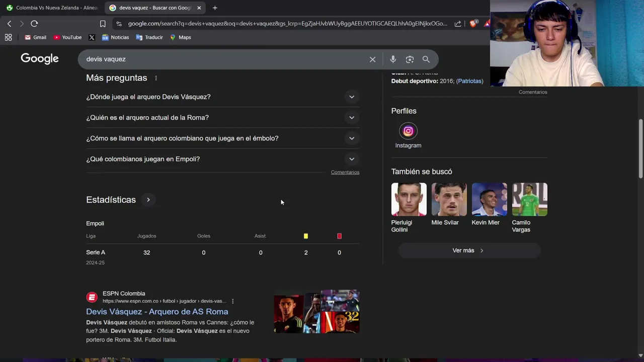644x362 pixels.
Task: Open Google Lens image search icon
Action: pyautogui.click(x=410, y=59)
